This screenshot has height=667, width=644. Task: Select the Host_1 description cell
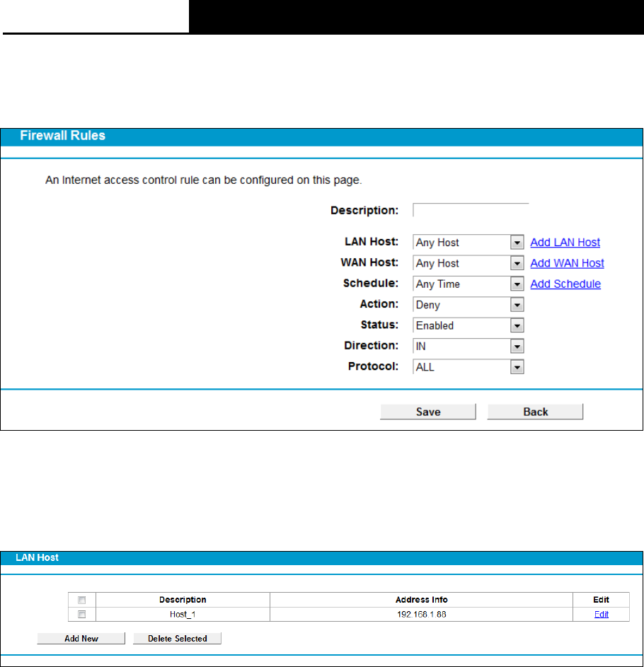[183, 614]
